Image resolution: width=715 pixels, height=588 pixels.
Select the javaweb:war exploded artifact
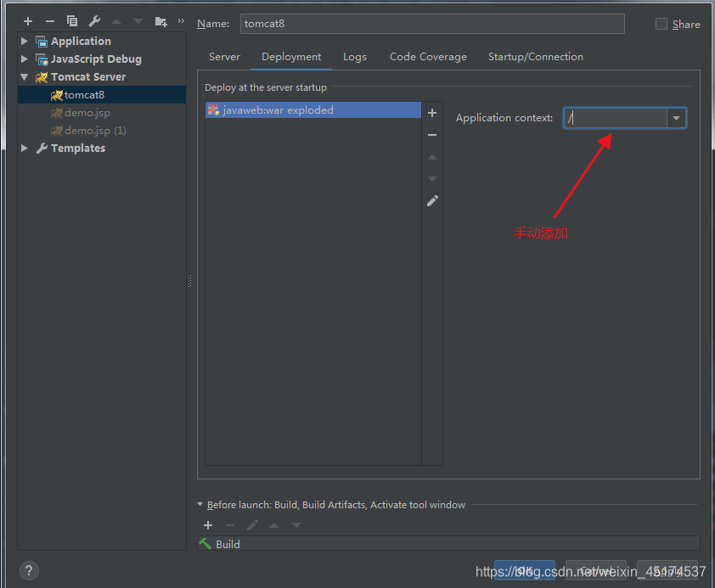[x=312, y=109]
